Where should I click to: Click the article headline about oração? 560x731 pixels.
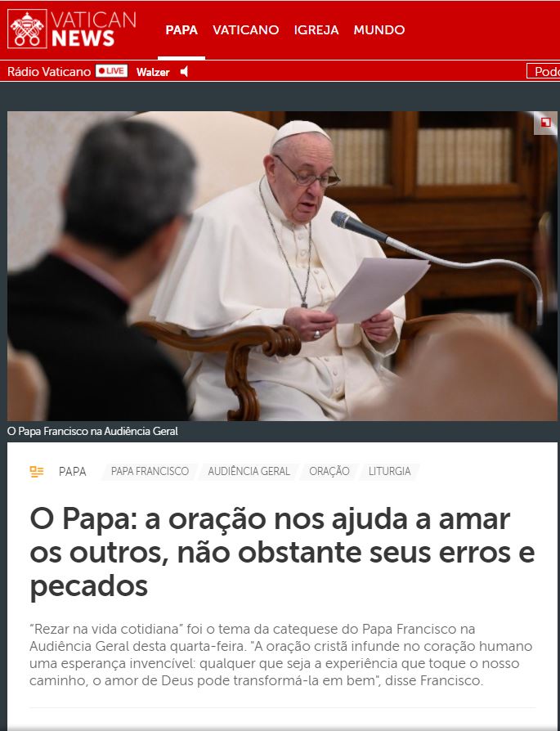point(282,552)
